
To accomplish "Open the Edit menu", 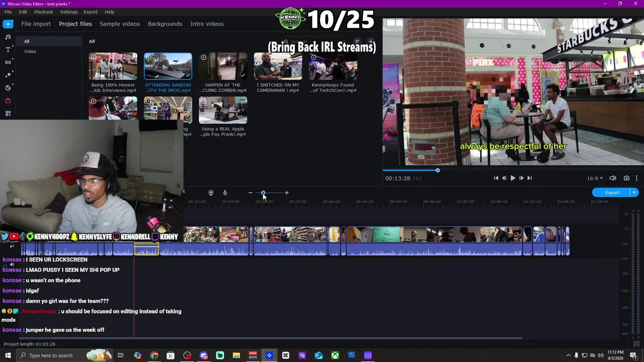I will pyautogui.click(x=23, y=12).
